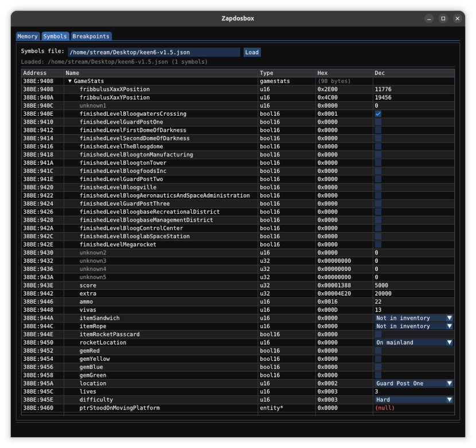Screen dimensions: 476x448
Task: Check the gemRed checkbox
Action: tap(378, 351)
